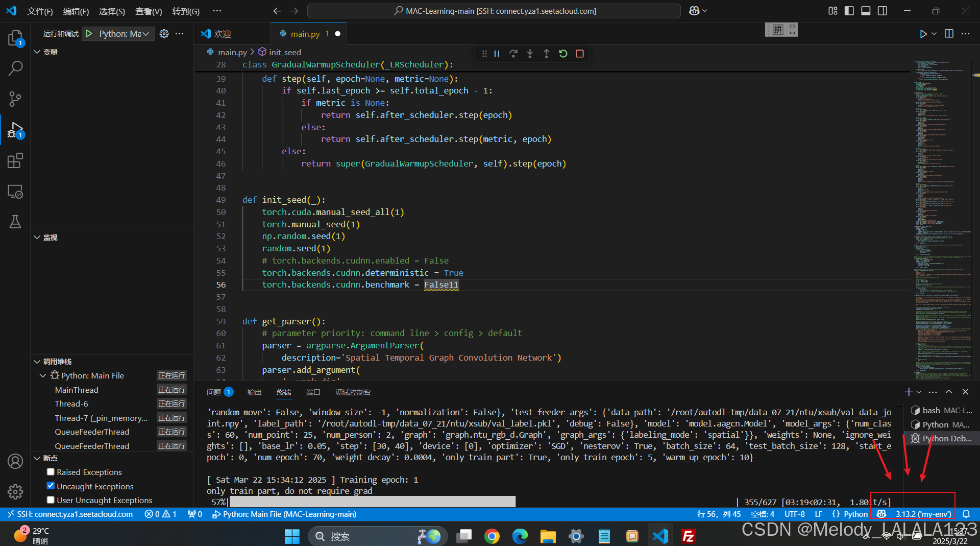Image resolution: width=980 pixels, height=546 pixels.
Task: Go back in navigation history
Action: point(277,11)
